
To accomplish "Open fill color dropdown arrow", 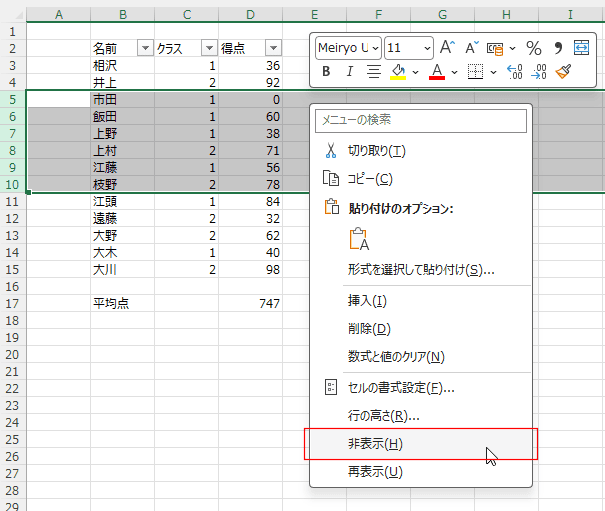I will [x=416, y=72].
